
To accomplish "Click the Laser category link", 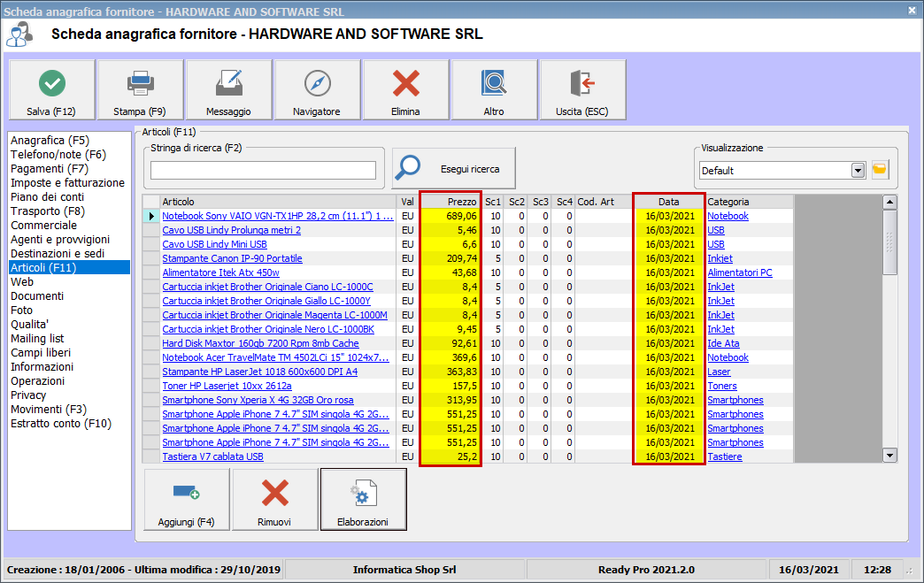I will pyautogui.click(x=719, y=372).
